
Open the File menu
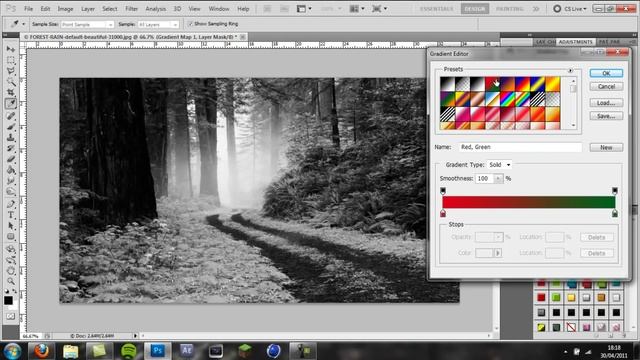click(x=28, y=9)
